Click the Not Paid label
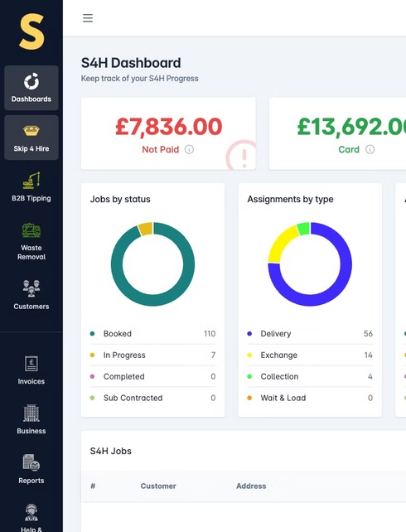 click(x=161, y=150)
